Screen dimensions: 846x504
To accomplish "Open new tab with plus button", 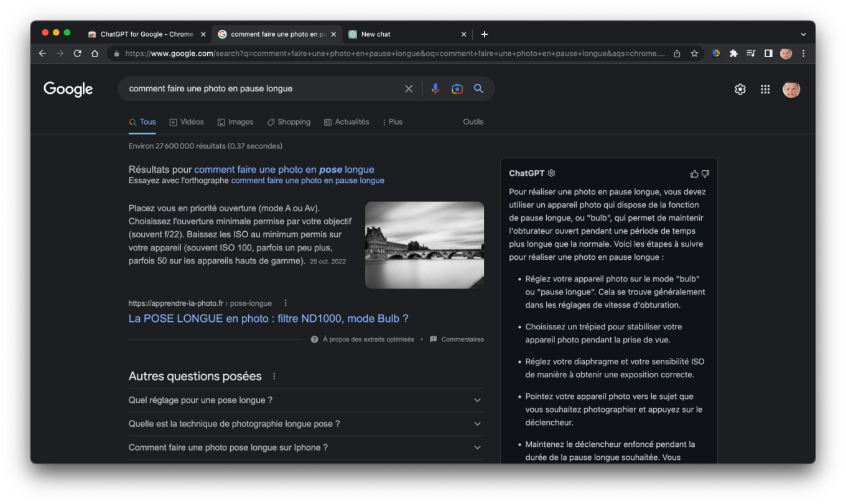I will [x=485, y=34].
